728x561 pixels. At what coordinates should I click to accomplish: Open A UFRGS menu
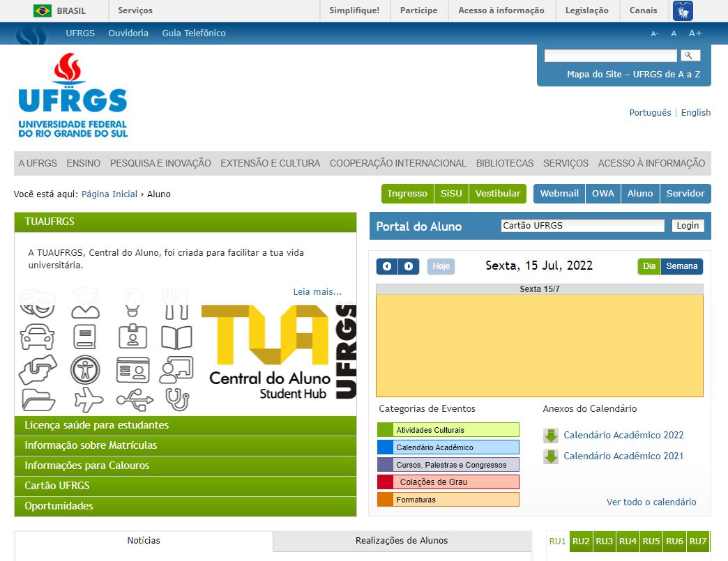click(x=38, y=163)
